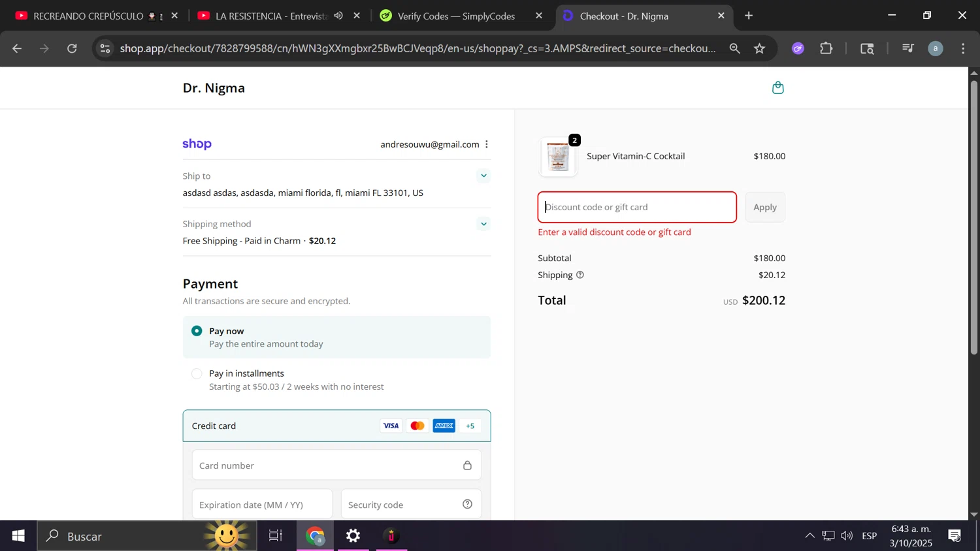Open the shopping bag cart icon
Screen dimensions: 980x551
(x=777, y=87)
